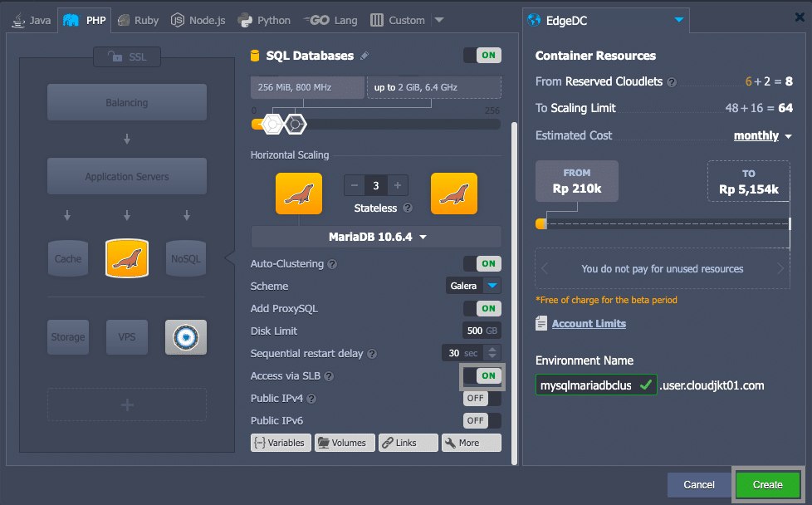The width and height of the screenshot is (812, 505).
Task: Toggle Access via SLB switch
Action: 482,376
